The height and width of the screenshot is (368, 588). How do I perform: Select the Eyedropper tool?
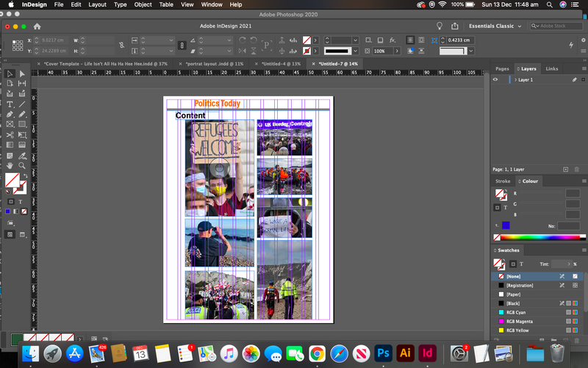22,156
